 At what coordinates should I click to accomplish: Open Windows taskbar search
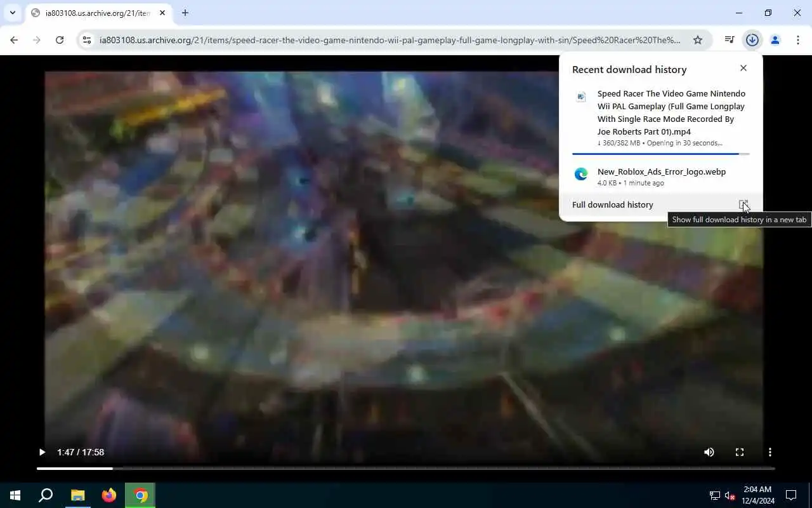pos(46,495)
